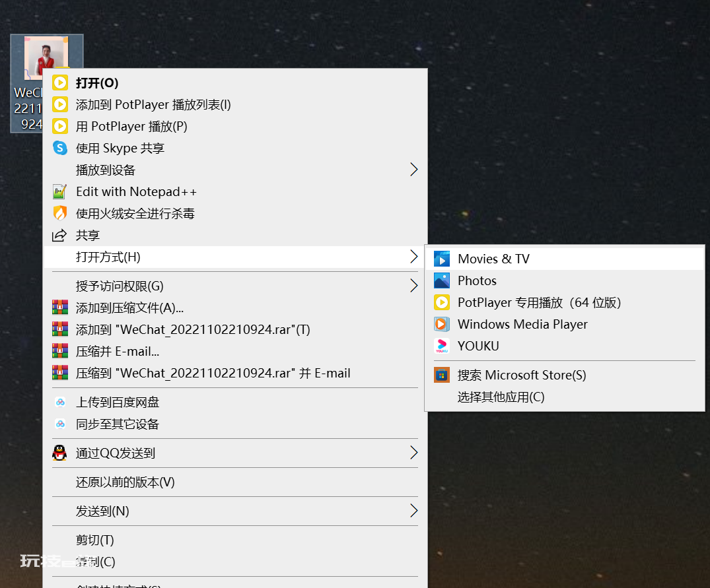Click 压缩并 E-mail... text

coord(118,351)
